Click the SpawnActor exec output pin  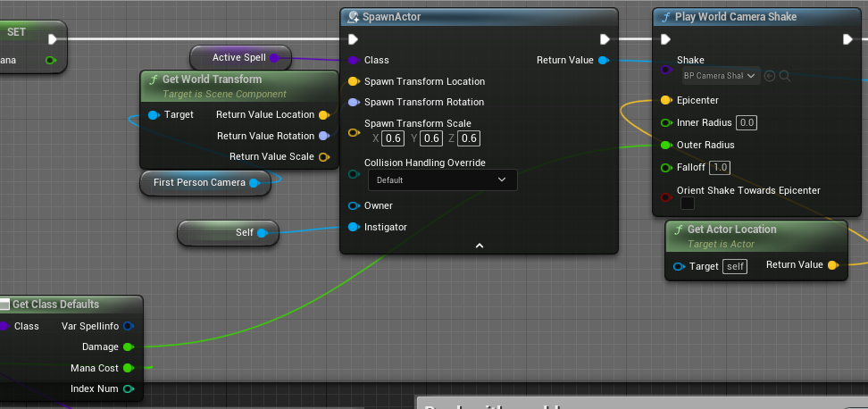tap(605, 39)
